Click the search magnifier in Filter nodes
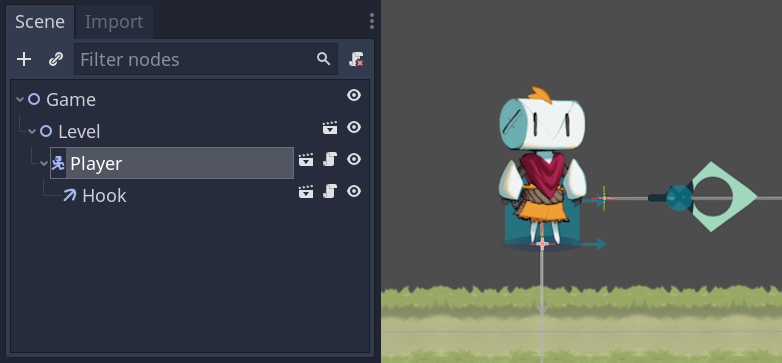Viewport: 782px width, 363px height. [324, 59]
